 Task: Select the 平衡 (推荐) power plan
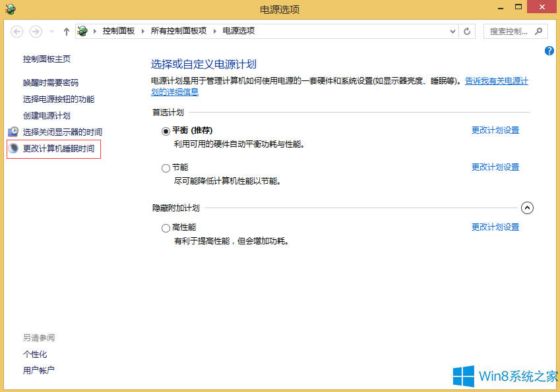[x=166, y=131]
